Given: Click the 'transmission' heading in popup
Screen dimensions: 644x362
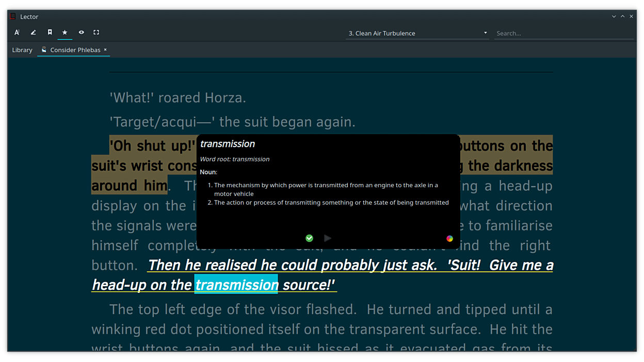Looking at the screenshot, I should pos(228,144).
